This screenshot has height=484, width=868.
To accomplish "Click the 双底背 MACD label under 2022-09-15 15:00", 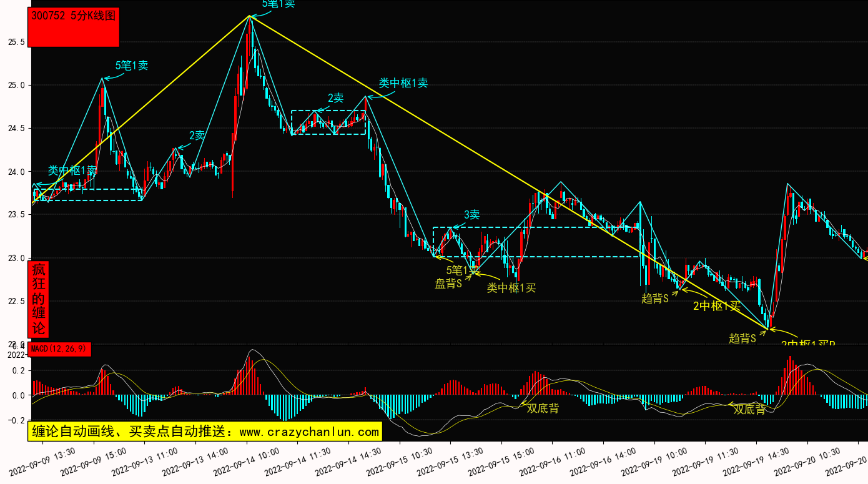I will pos(543,408).
